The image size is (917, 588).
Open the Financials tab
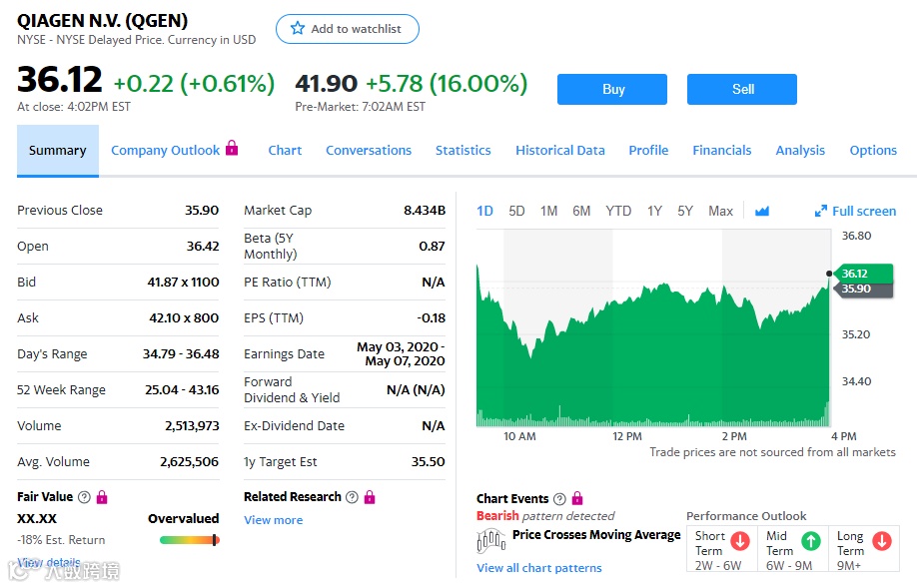click(721, 150)
